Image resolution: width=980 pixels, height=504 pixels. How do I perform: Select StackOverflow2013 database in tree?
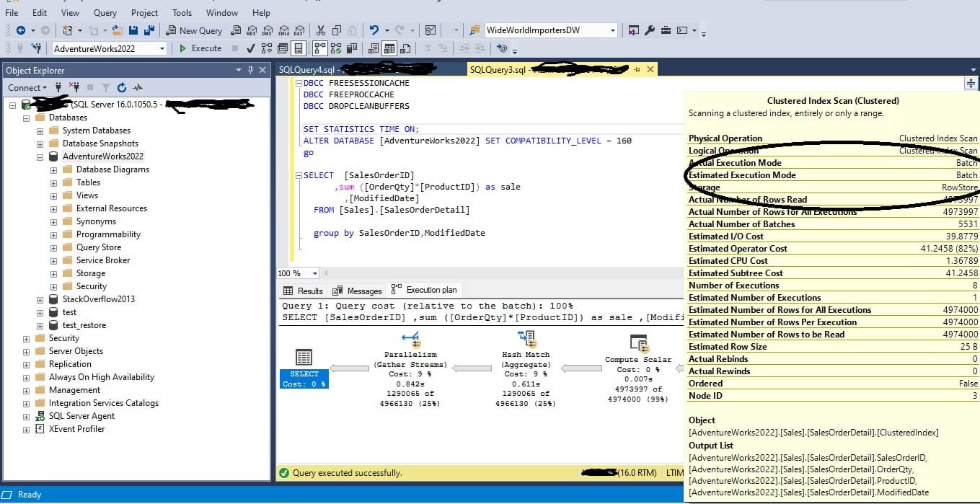(98, 299)
